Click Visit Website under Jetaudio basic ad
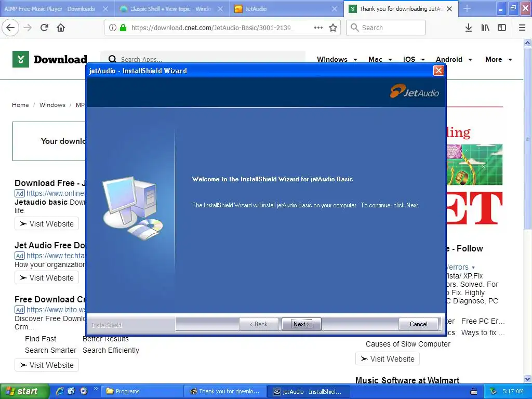532x399 pixels. 47,223
